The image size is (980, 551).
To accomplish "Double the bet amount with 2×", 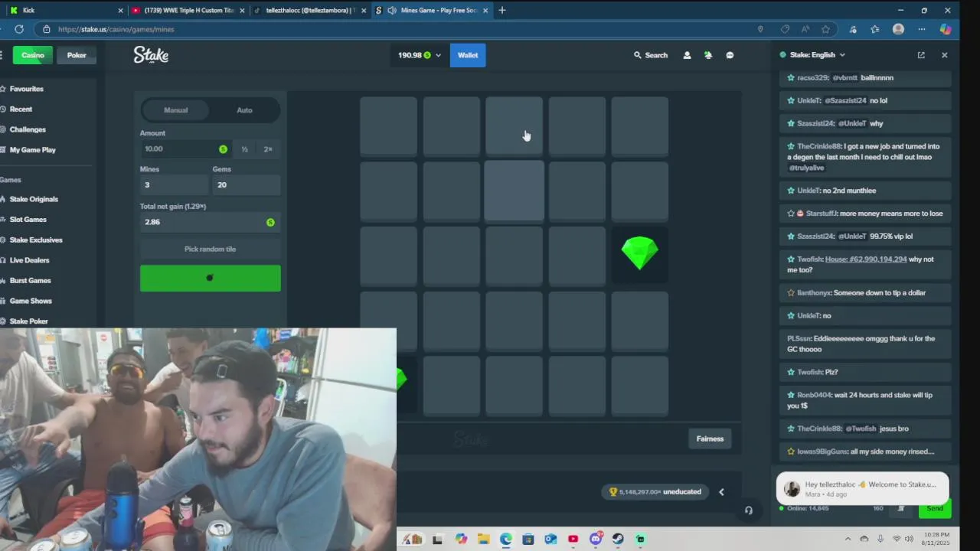I will pos(268,149).
